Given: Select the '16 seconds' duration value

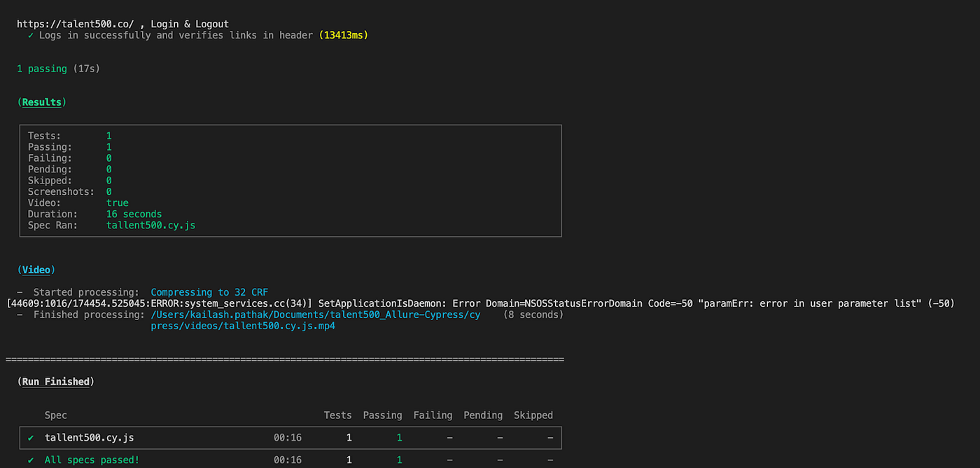Looking at the screenshot, I should pos(134,214).
